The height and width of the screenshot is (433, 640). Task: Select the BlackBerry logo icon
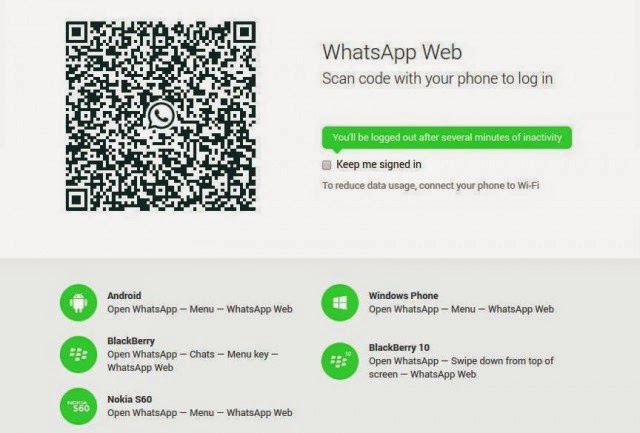78,354
